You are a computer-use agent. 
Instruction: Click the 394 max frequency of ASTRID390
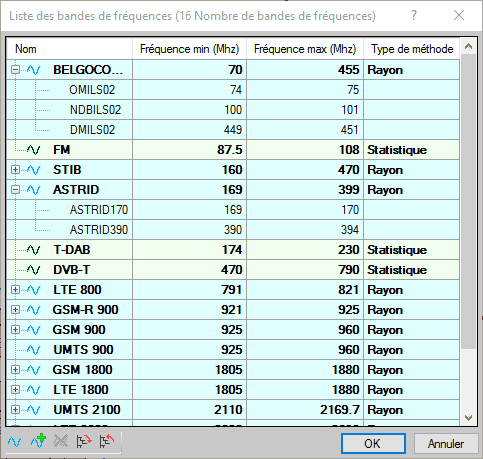[305, 230]
